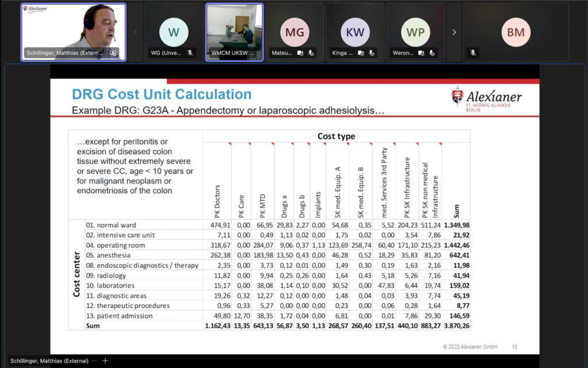Click the patient admission sum '146,59'
The width and height of the screenshot is (588, 368).
[x=459, y=316]
